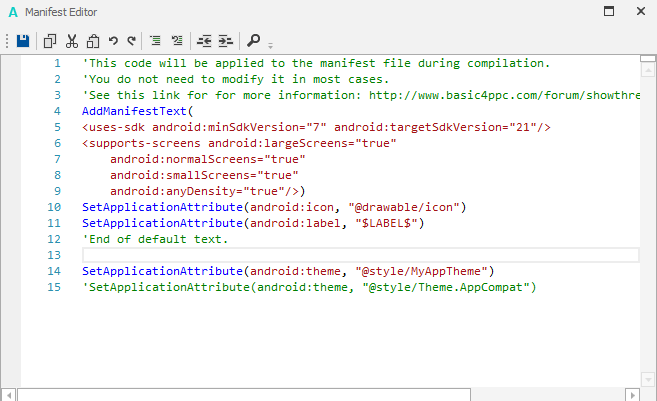Screen dimensions: 657x401
Task: Close the Manifest Editor window
Action: (641, 11)
